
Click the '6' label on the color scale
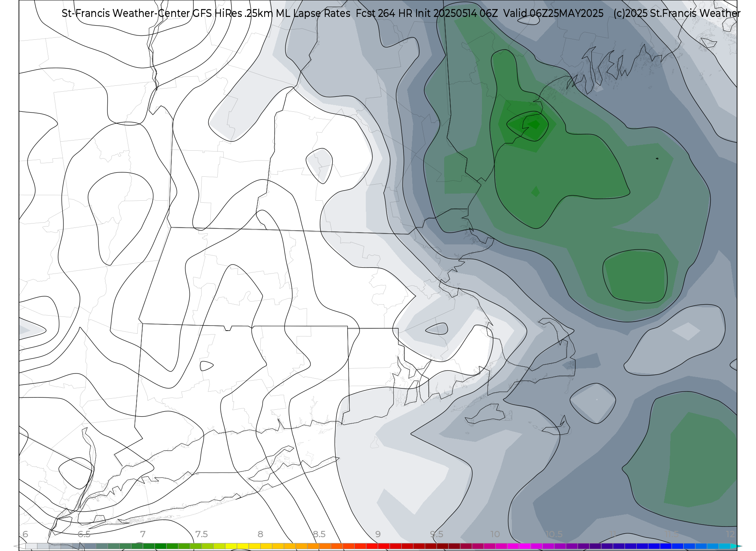tap(25, 534)
